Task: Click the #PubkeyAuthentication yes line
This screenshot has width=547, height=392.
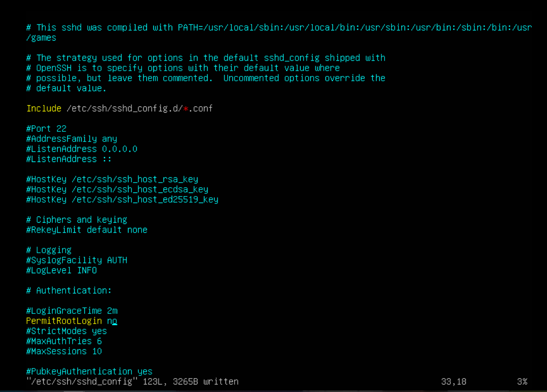Action: (x=89, y=371)
